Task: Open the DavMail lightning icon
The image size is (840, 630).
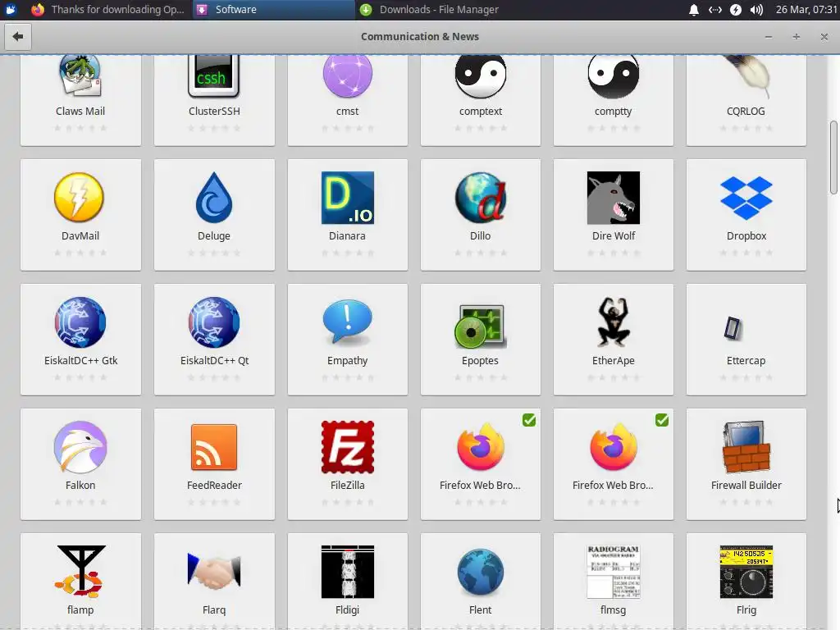Action: 80,197
